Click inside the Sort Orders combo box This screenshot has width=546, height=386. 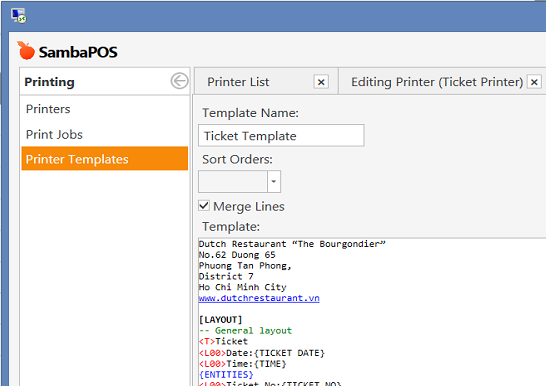tap(233, 181)
